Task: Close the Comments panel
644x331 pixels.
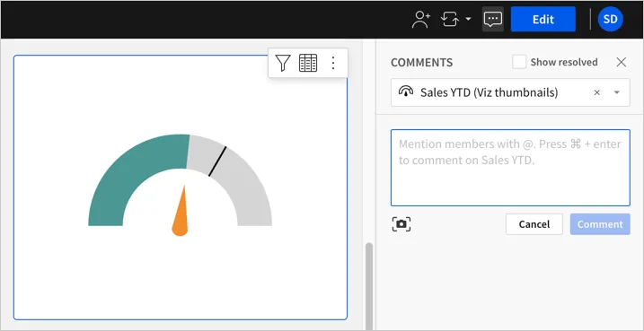Action: 622,63
